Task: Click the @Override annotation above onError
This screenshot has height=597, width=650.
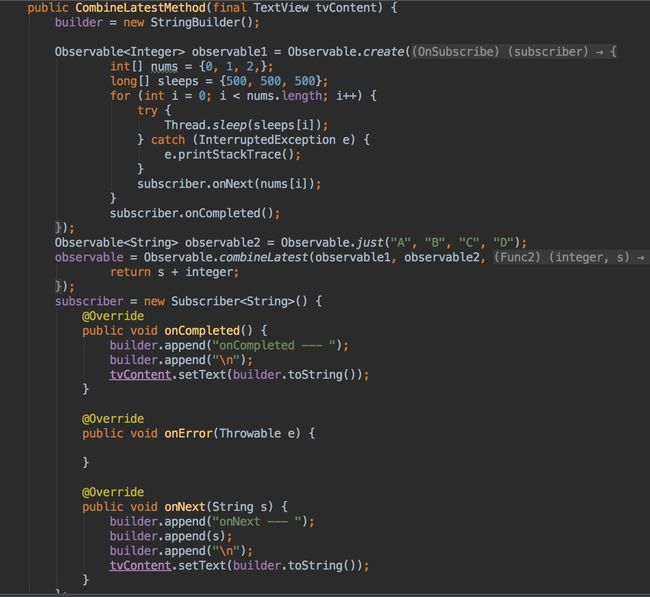Action: [x=113, y=419]
